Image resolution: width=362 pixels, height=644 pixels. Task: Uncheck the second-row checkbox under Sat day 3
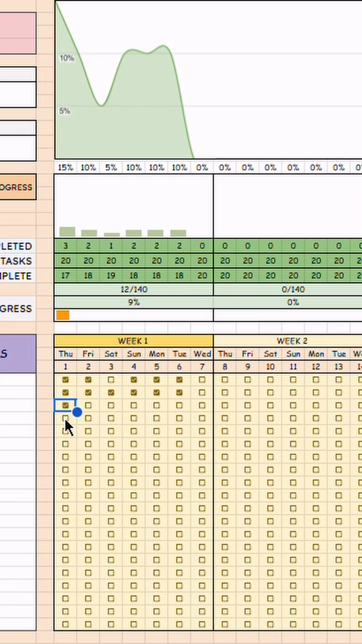point(111,392)
